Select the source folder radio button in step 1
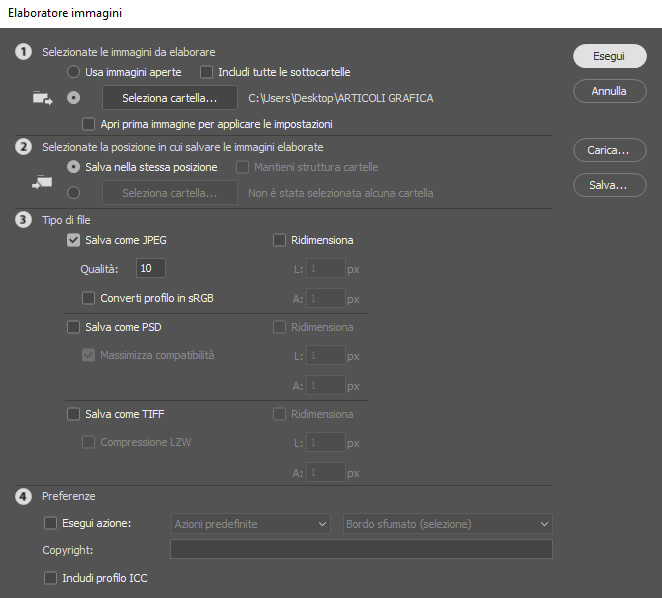Image resolution: width=662 pixels, height=598 pixels. click(x=73, y=98)
